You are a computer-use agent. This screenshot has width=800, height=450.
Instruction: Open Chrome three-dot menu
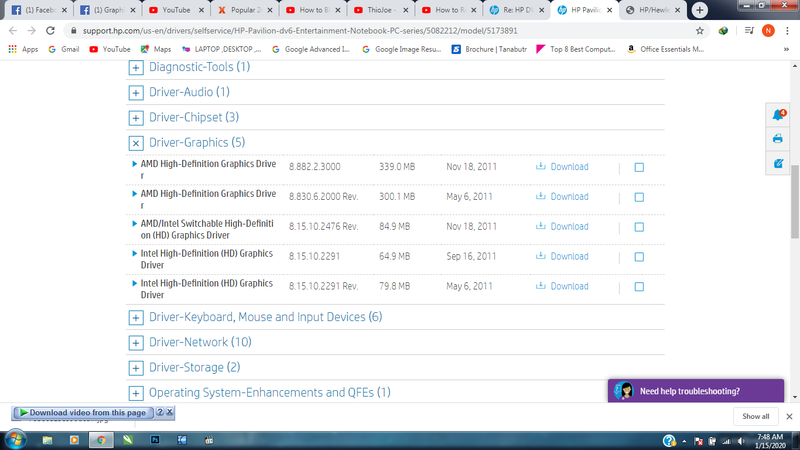click(787, 31)
